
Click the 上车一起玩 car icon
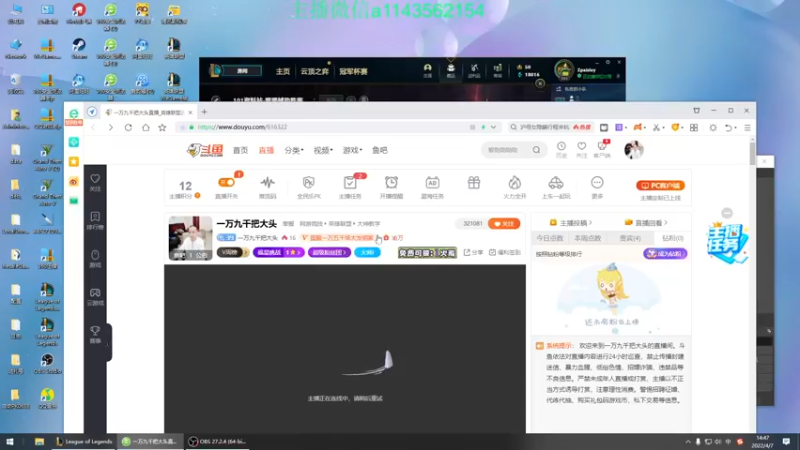click(556, 183)
